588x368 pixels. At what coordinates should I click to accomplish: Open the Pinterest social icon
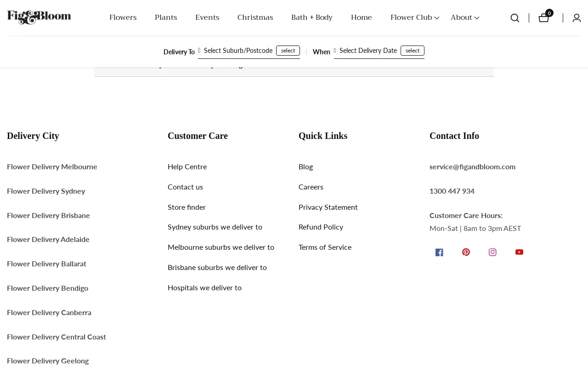[x=466, y=252]
